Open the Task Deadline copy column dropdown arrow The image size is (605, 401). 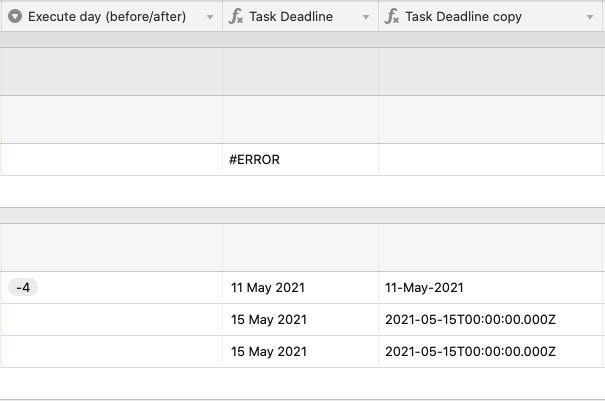[x=590, y=17]
